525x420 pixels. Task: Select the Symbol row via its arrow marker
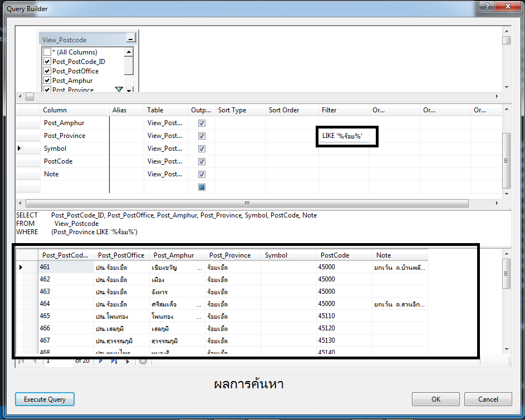point(21,149)
